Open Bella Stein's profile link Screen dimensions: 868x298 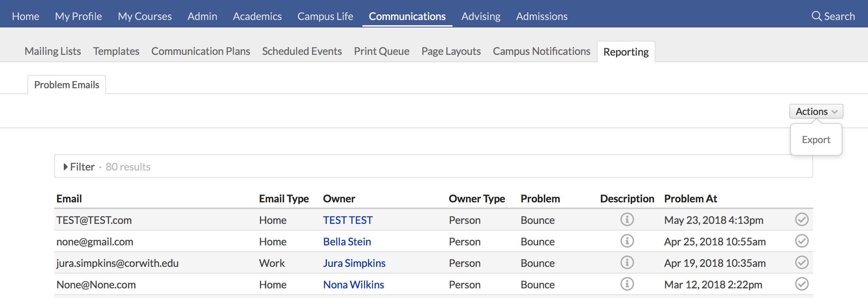(347, 242)
